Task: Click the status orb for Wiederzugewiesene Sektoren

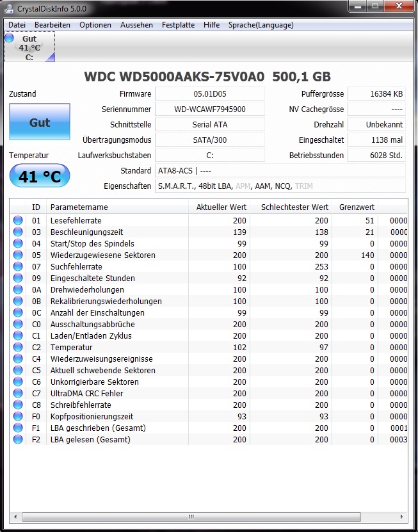Action: [x=18, y=255]
